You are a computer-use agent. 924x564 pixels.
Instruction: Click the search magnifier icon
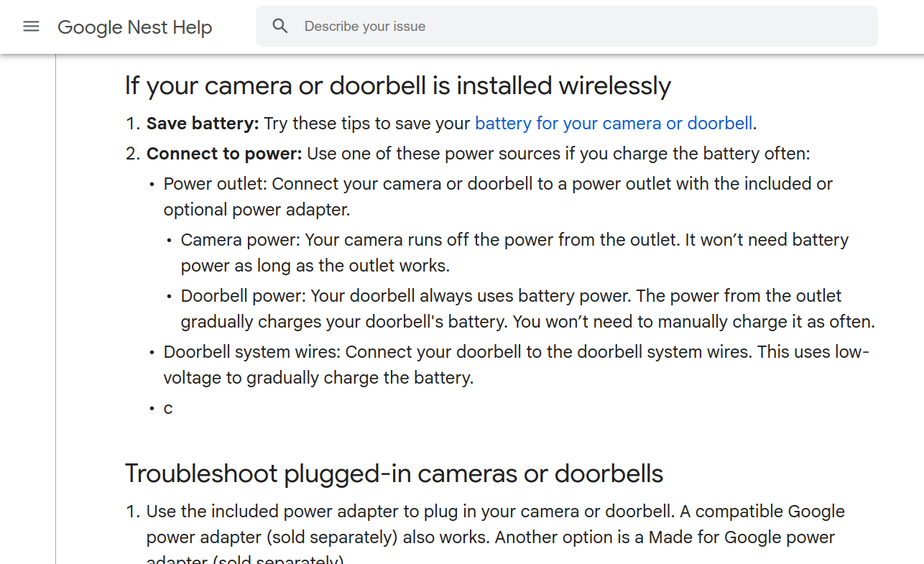pyautogui.click(x=280, y=27)
